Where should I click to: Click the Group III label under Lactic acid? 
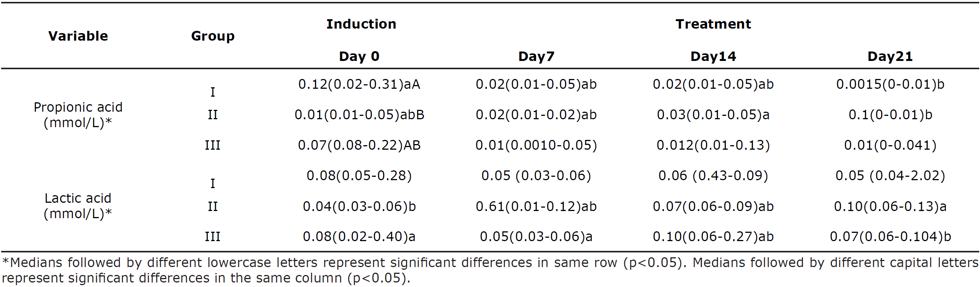click(x=213, y=236)
